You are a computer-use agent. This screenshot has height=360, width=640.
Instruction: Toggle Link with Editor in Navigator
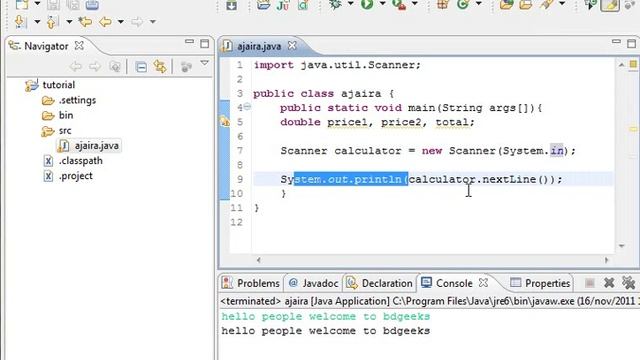pos(160,66)
